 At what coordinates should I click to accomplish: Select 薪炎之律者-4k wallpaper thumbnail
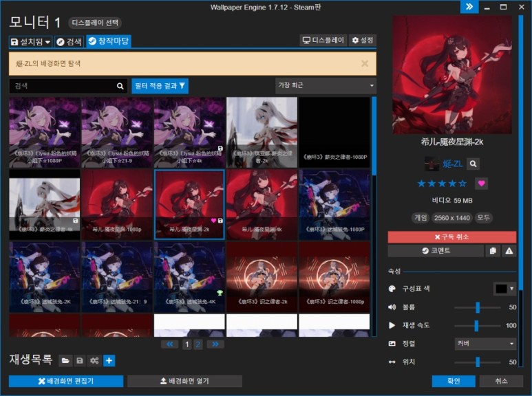click(x=45, y=204)
